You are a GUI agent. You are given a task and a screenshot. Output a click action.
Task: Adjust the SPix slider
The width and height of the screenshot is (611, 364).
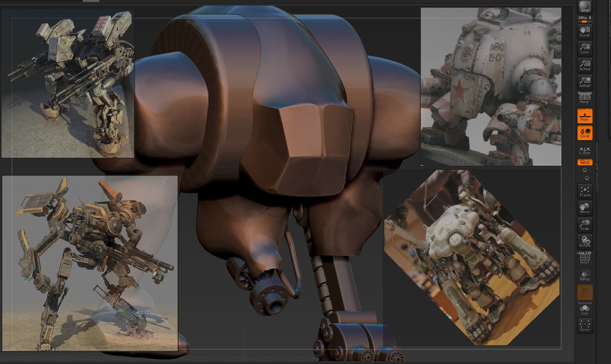584,22
